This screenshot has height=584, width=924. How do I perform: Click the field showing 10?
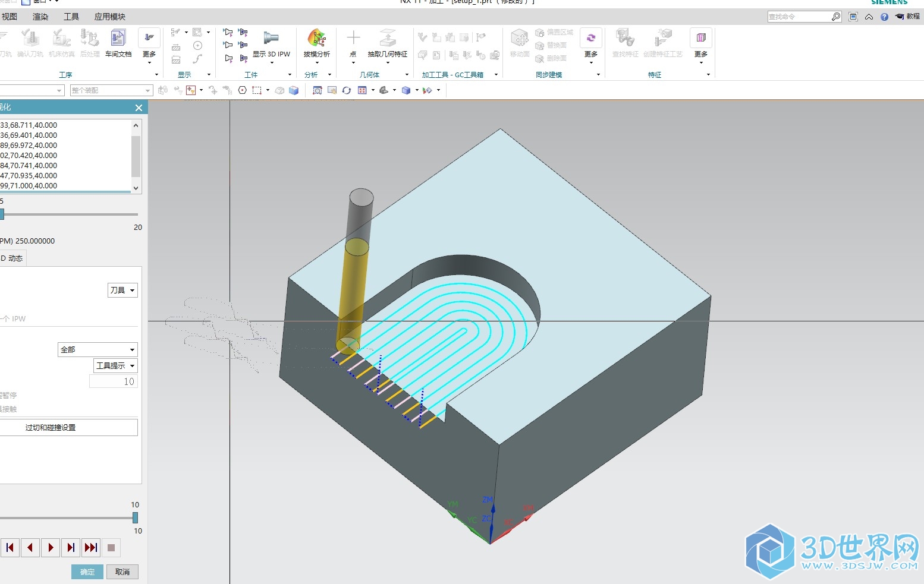click(114, 381)
